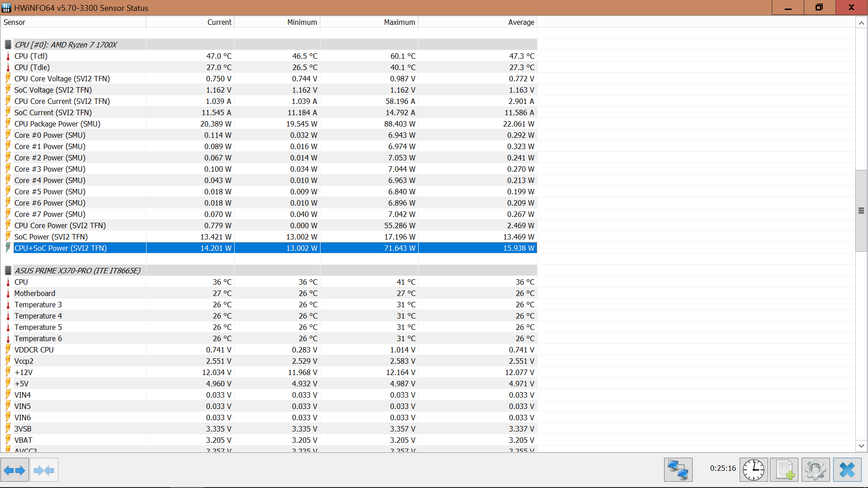
Task: Click the shrink layout arrows icon
Action: coord(44,470)
